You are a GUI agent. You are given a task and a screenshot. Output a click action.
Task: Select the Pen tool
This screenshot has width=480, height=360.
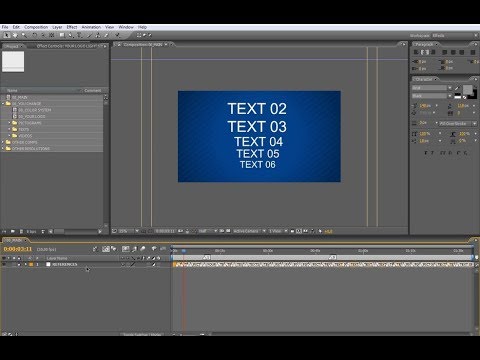point(71,35)
